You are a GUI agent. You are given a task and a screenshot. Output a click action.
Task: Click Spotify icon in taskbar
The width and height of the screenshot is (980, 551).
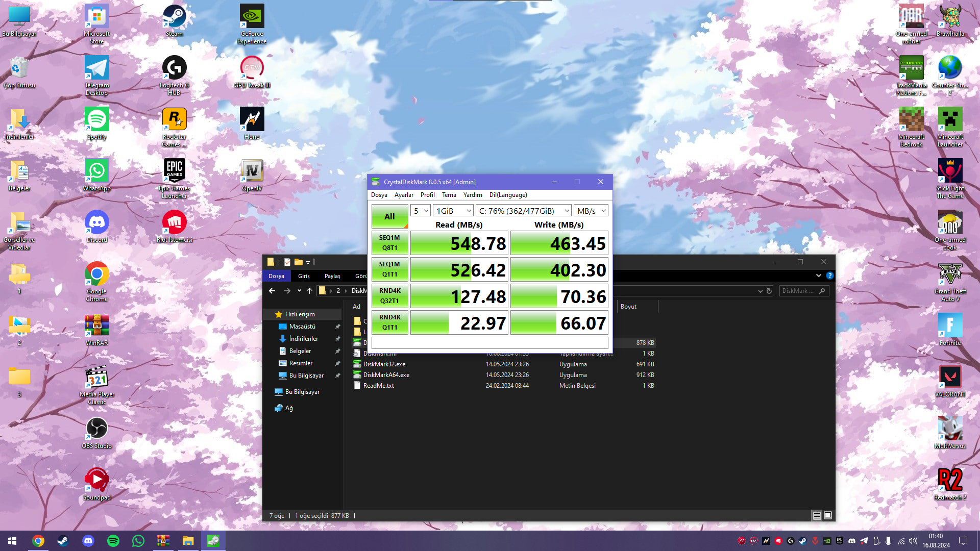tap(113, 541)
